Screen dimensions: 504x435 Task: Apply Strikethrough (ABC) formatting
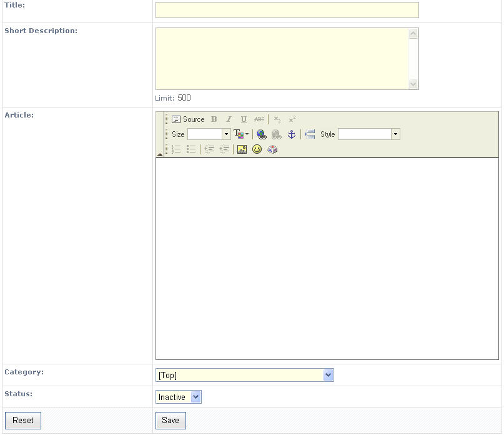pos(259,119)
